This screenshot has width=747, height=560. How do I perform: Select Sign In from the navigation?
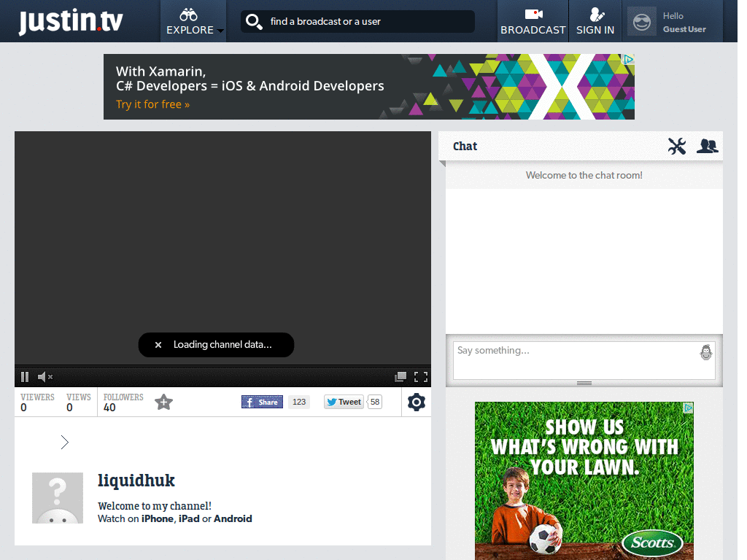point(595,21)
